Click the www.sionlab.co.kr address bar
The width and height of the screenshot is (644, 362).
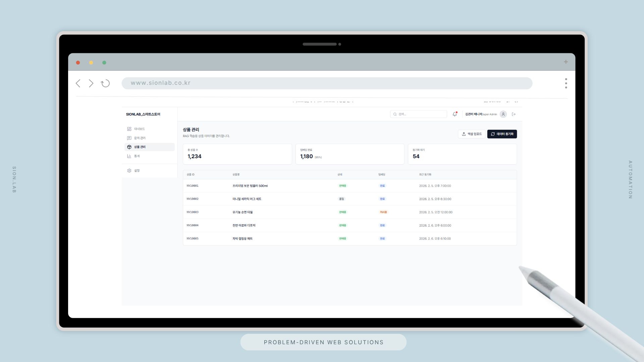pyautogui.click(x=327, y=83)
